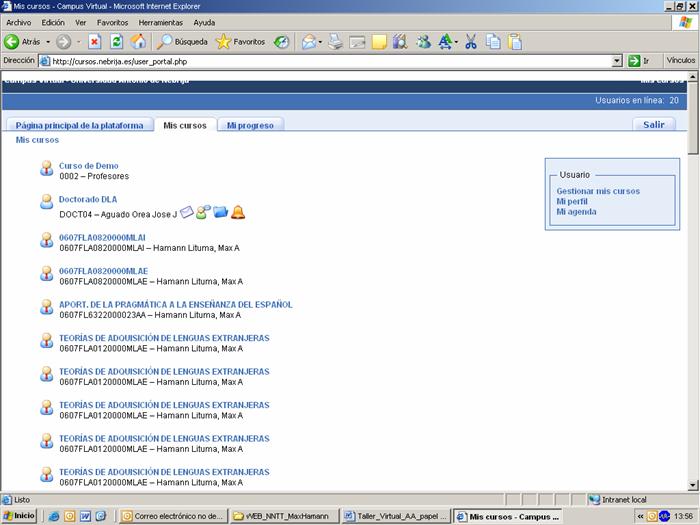
Task: Expand the text size 'A' dropdown arrow
Action: click(x=456, y=42)
